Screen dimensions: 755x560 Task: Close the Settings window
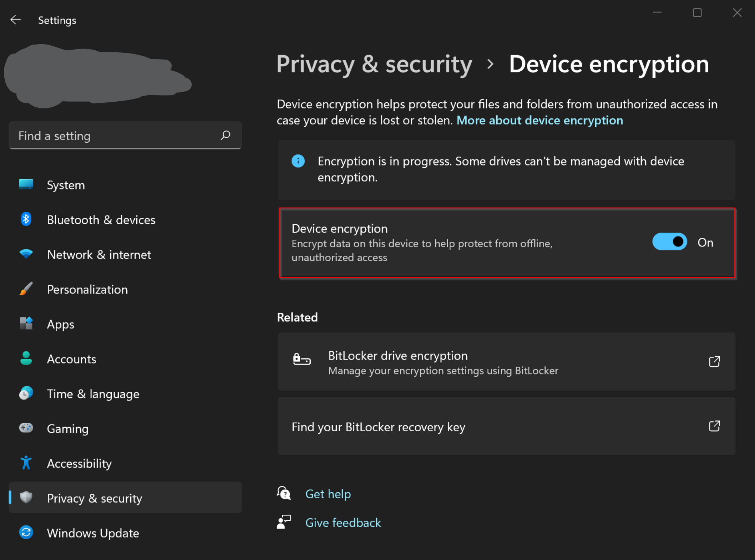point(737,12)
